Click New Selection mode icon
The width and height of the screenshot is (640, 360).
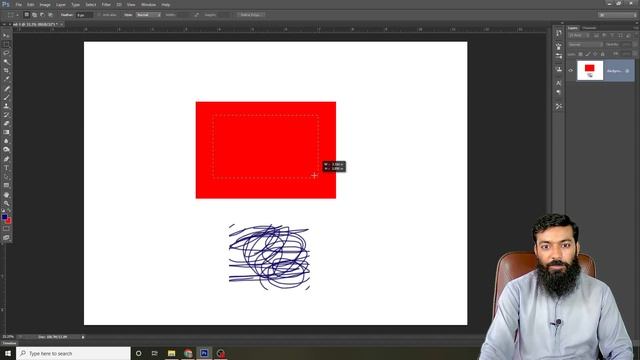(x=27, y=15)
